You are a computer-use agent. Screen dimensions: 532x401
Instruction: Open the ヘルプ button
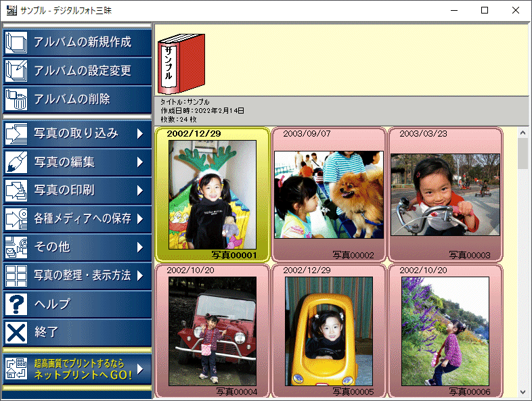(x=77, y=304)
